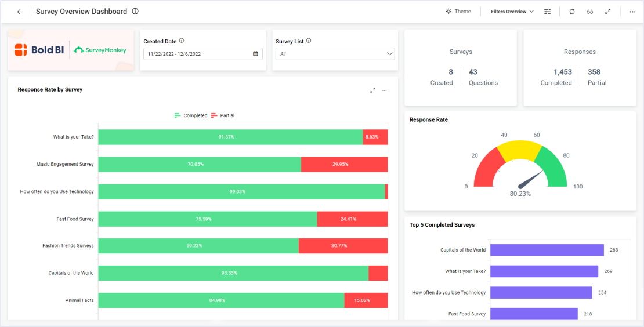
Task: Enter fullscreen mode from header
Action: (x=608, y=12)
